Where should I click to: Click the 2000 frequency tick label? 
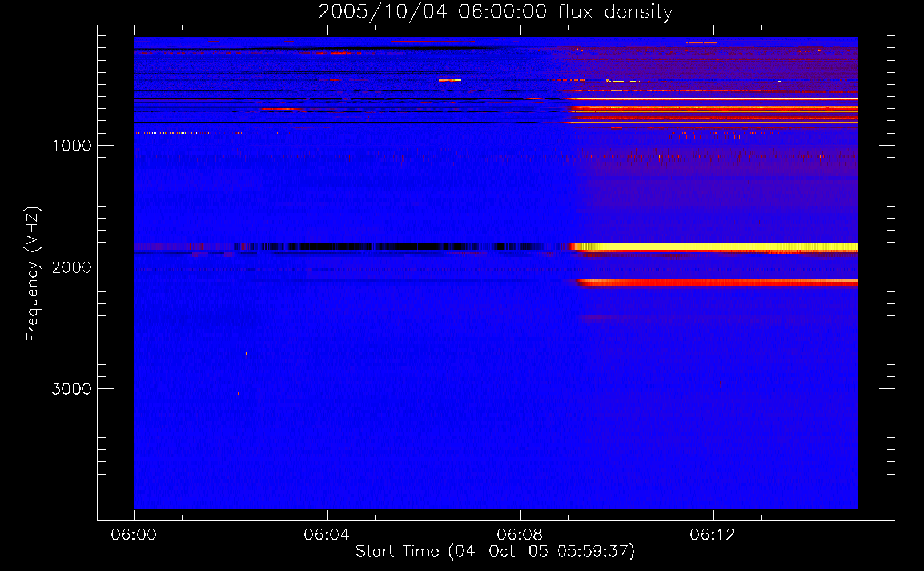tap(71, 267)
